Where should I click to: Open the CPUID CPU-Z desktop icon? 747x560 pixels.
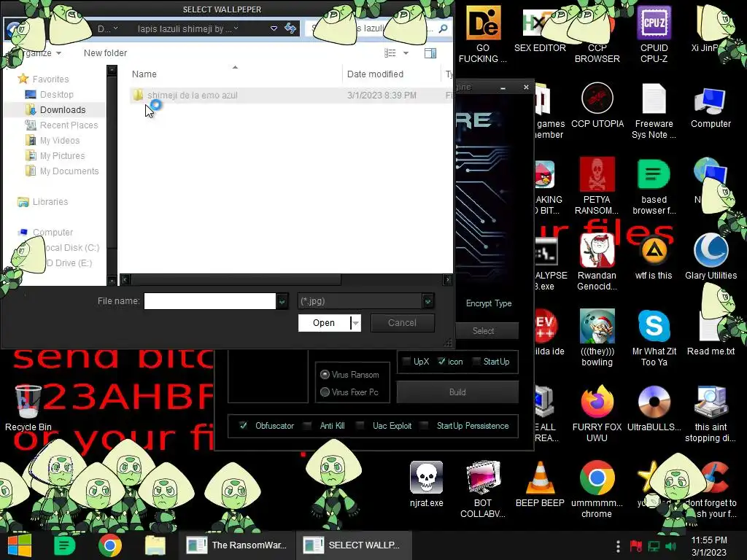point(654,23)
